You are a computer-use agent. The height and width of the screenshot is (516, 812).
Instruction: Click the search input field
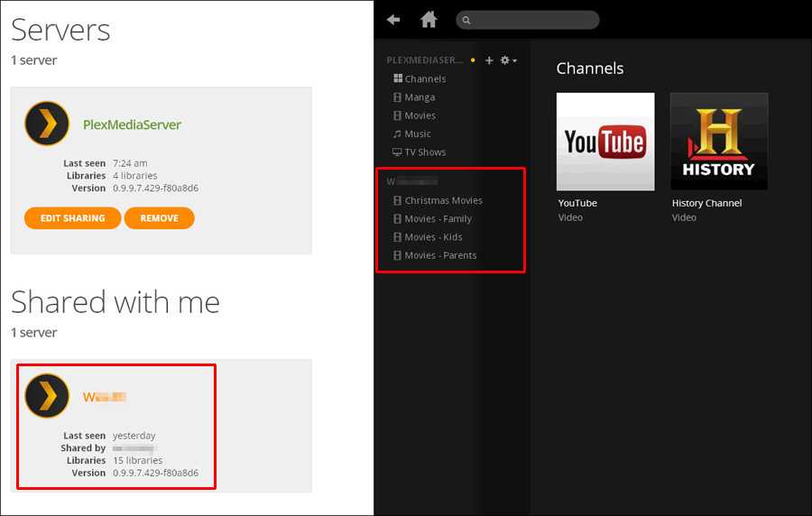coord(532,20)
